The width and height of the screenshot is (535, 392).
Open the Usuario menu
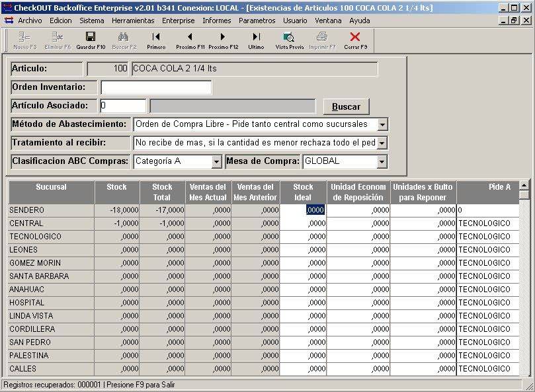pyautogui.click(x=295, y=20)
